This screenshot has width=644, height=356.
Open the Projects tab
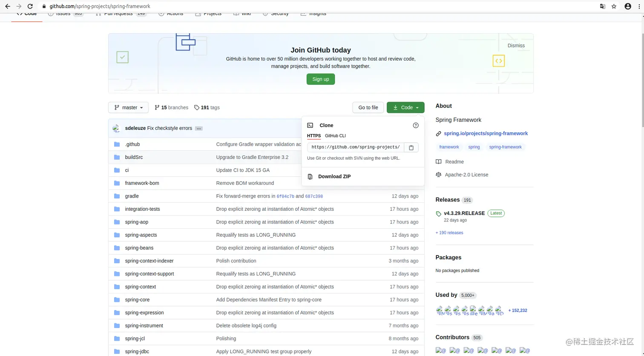208,14
